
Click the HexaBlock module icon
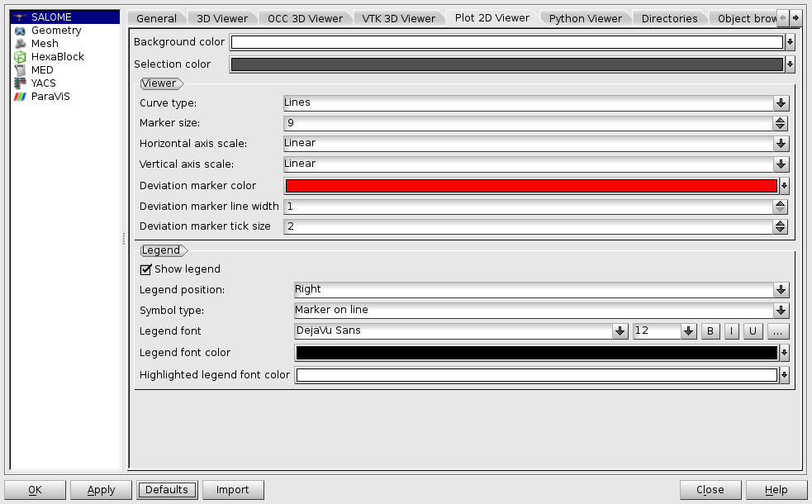(18, 56)
